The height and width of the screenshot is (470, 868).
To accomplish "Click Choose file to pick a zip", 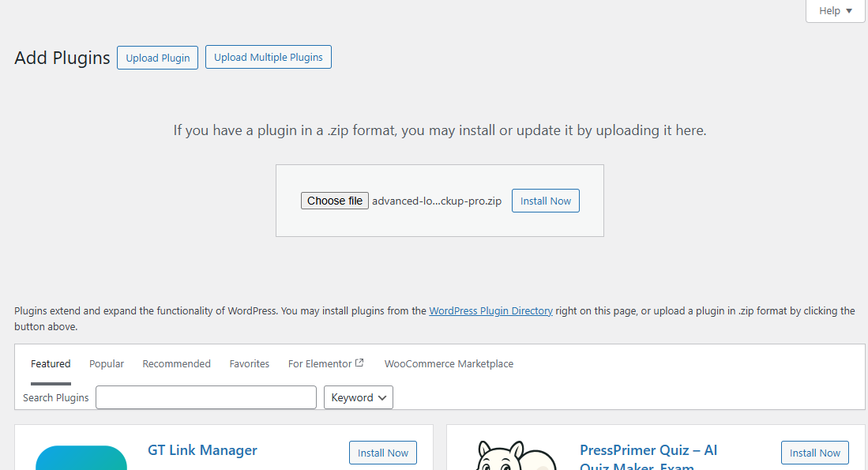I will point(334,201).
